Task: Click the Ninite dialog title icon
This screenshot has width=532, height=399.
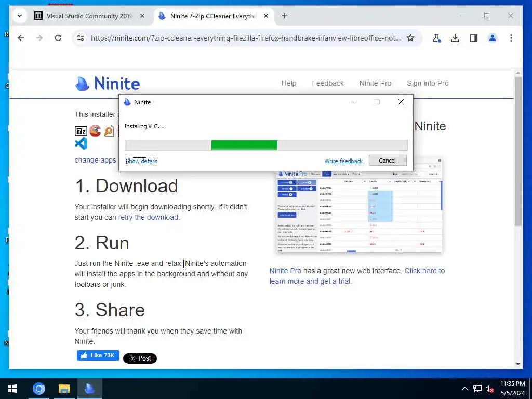Action: coord(127,102)
